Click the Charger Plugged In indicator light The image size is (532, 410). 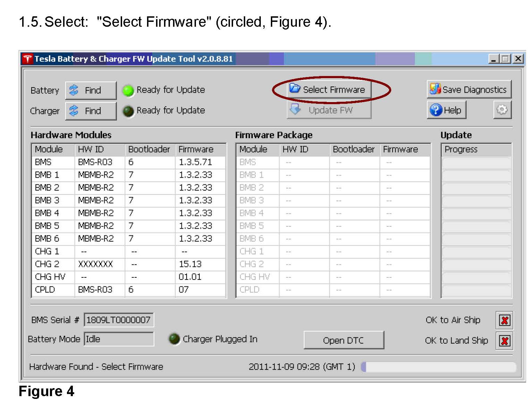[x=174, y=339]
